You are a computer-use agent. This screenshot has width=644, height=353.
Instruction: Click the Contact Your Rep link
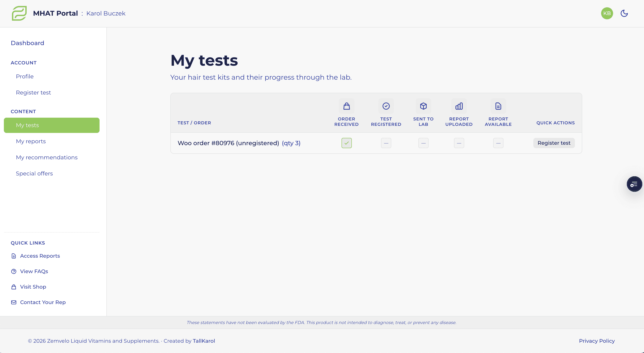coord(43,302)
